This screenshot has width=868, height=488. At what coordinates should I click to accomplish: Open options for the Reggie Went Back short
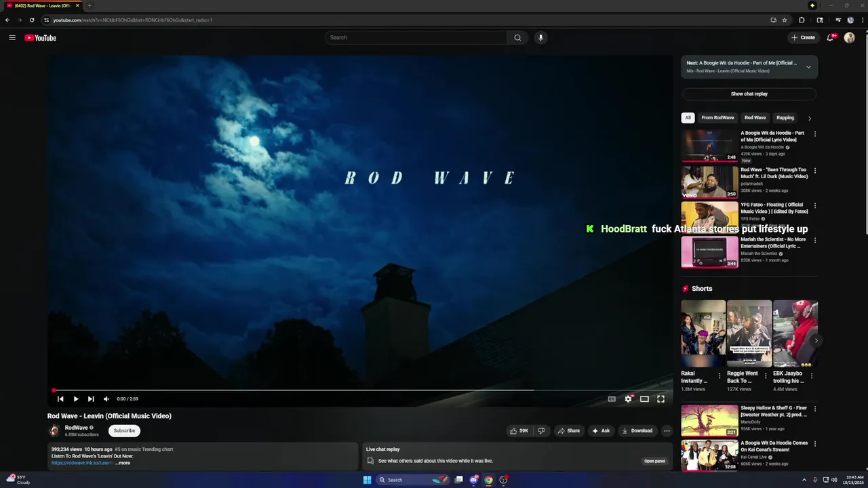[x=766, y=376]
